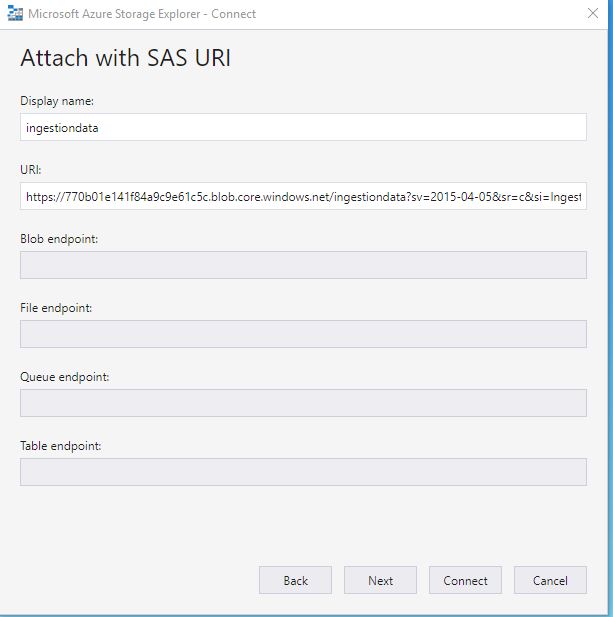Click the 'URI:' label text
The image size is (613, 617).
click(31, 170)
